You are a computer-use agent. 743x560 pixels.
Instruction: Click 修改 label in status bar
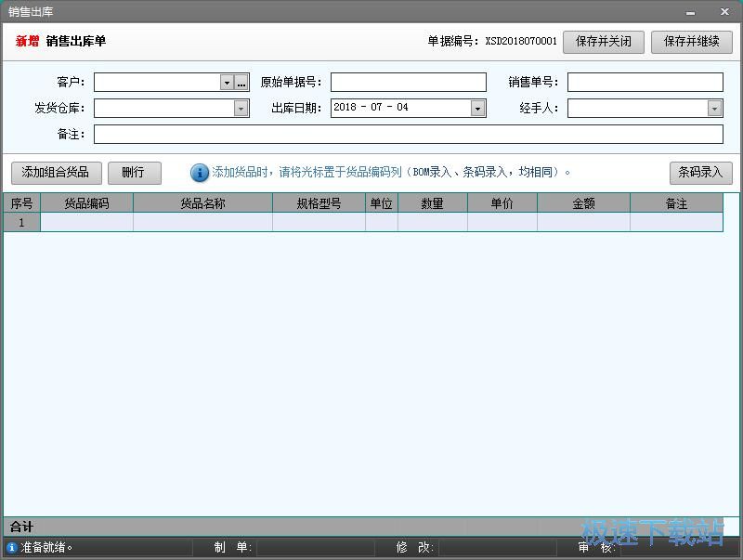click(x=415, y=548)
